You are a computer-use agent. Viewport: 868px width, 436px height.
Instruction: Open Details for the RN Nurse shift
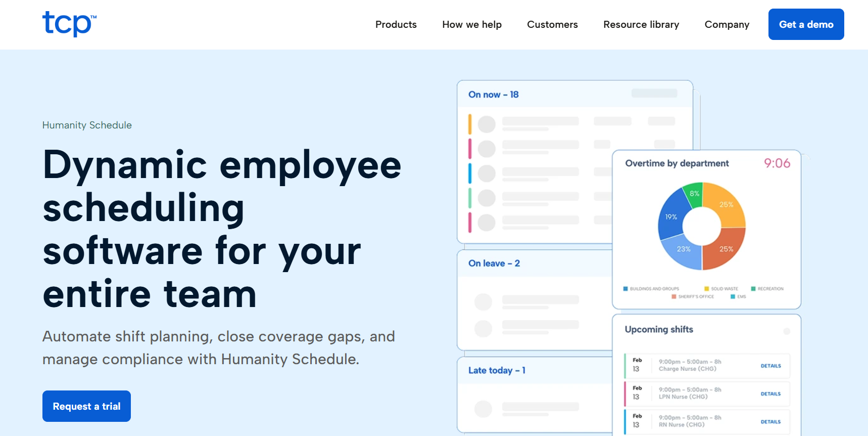[x=770, y=421]
